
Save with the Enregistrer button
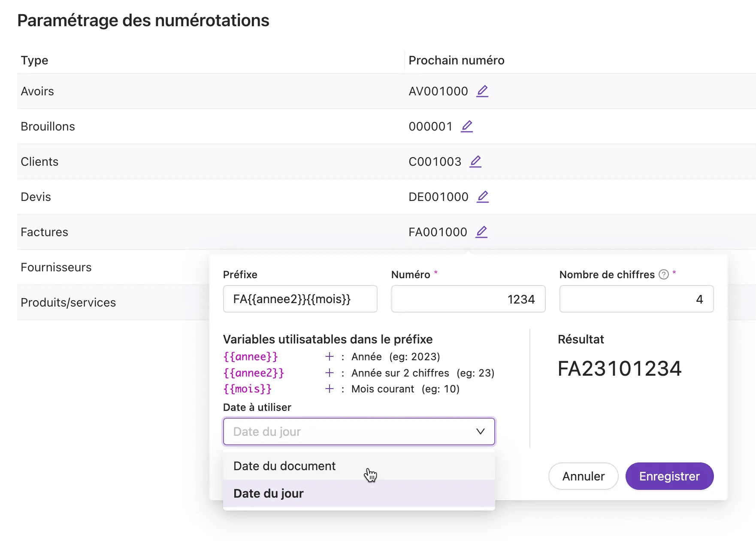pyautogui.click(x=669, y=476)
